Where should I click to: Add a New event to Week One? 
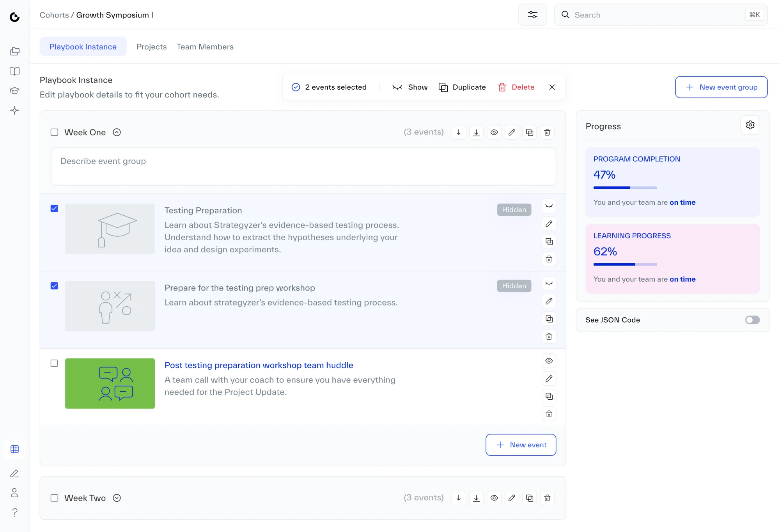tap(521, 445)
